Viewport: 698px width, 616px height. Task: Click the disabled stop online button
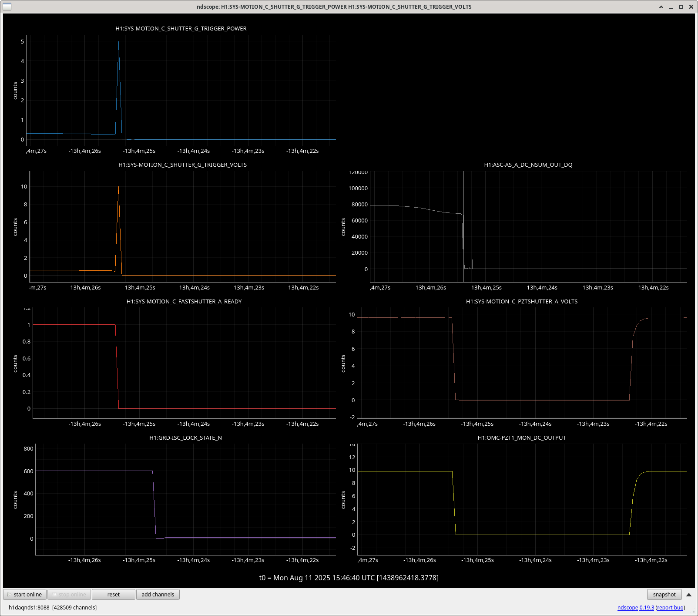tap(69, 594)
